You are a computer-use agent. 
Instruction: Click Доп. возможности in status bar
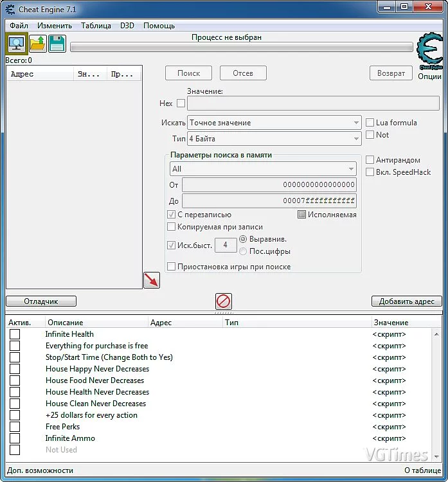pyautogui.click(x=40, y=470)
